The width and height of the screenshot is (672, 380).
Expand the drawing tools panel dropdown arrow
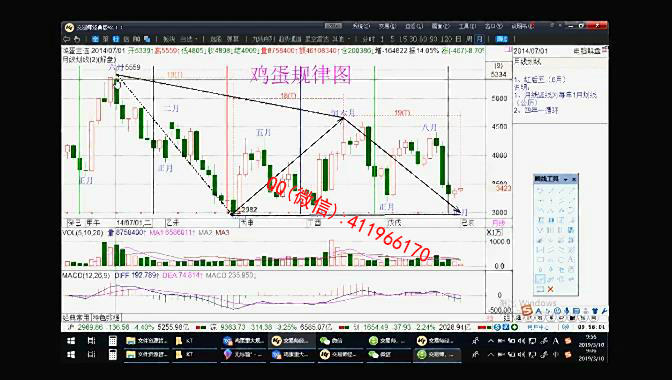[x=566, y=179]
